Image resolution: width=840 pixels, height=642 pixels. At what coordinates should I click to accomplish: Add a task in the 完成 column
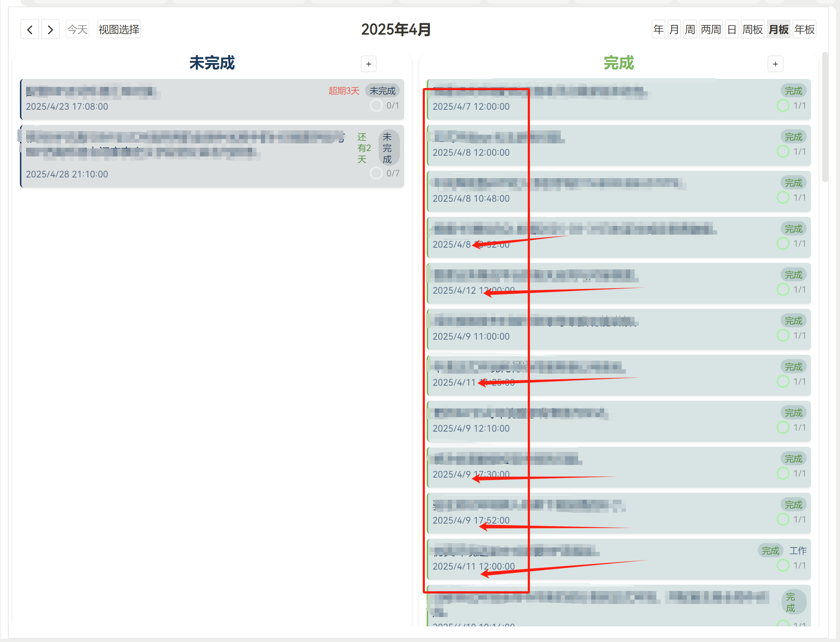coord(775,64)
